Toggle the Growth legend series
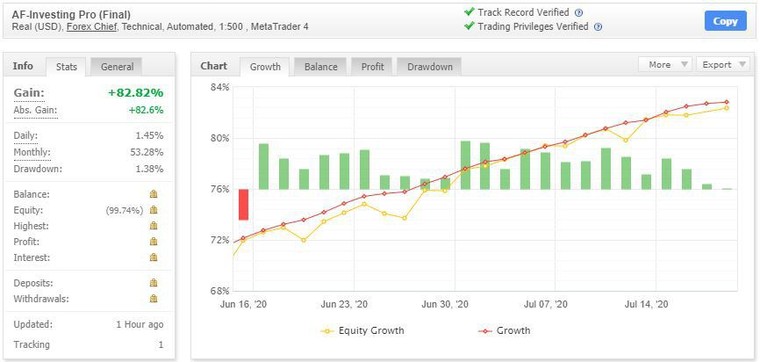The height and width of the screenshot is (362, 760). click(505, 331)
